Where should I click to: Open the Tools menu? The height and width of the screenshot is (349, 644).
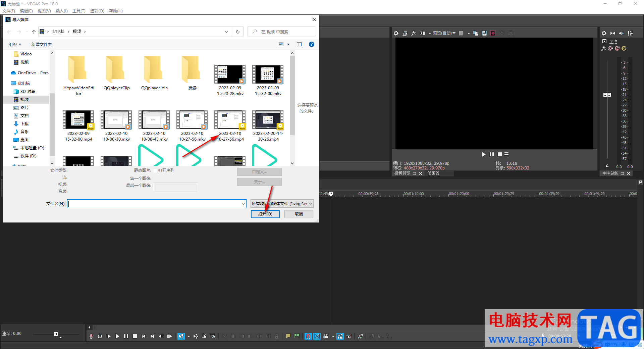point(79,11)
